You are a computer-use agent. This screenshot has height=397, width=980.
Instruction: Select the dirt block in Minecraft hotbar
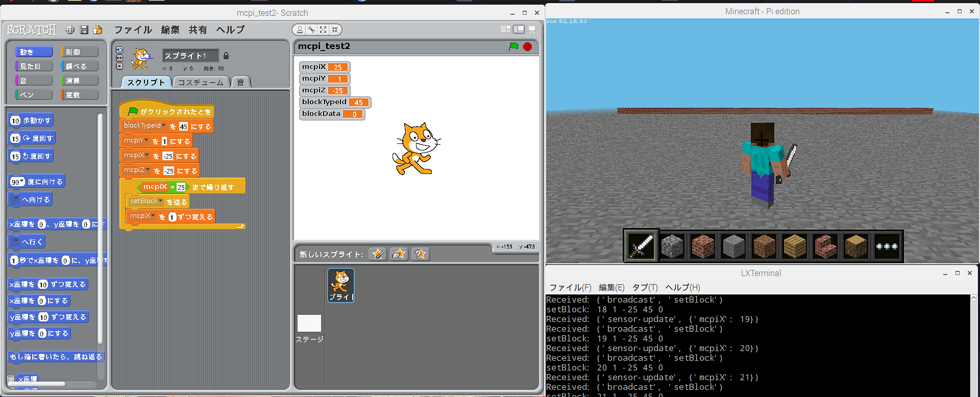tap(764, 246)
